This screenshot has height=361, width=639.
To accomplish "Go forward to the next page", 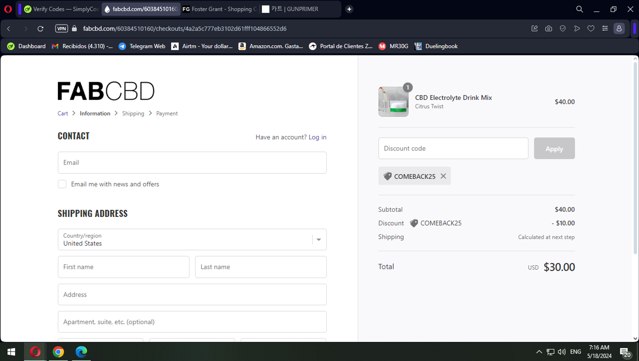I will [25, 29].
